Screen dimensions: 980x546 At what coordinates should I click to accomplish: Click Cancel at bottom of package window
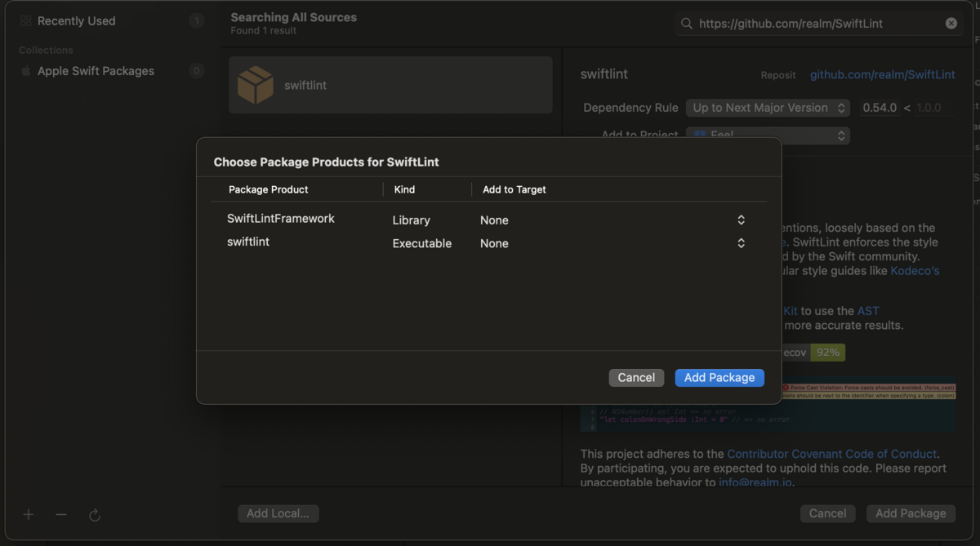[x=827, y=513]
